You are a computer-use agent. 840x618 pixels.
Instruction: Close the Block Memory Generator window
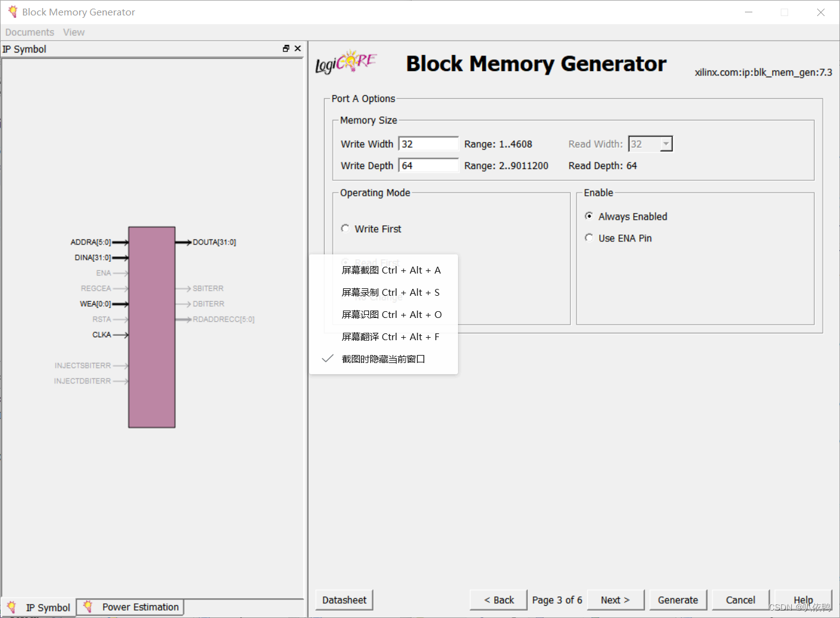click(821, 12)
